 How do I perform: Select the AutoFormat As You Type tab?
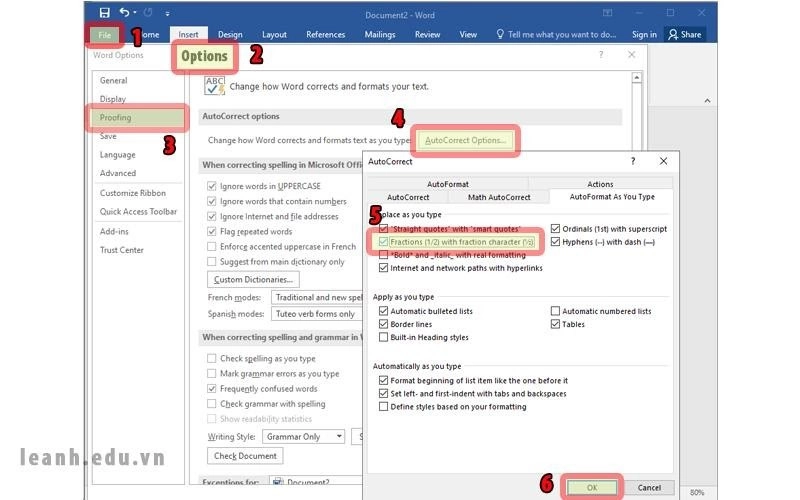(x=612, y=196)
